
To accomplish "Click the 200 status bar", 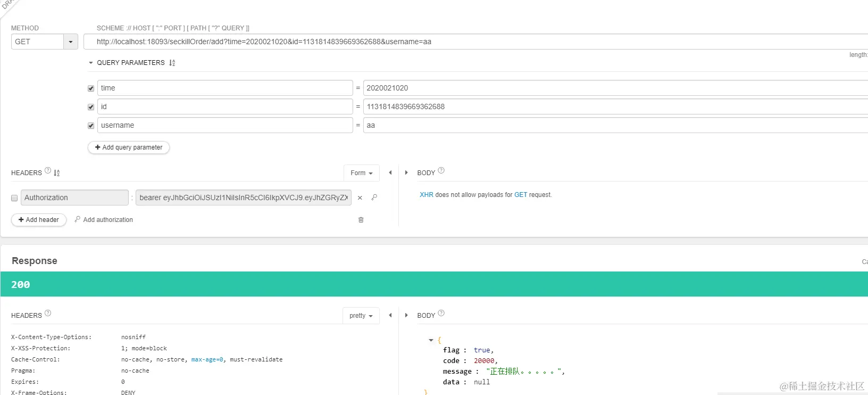I will pos(434,284).
